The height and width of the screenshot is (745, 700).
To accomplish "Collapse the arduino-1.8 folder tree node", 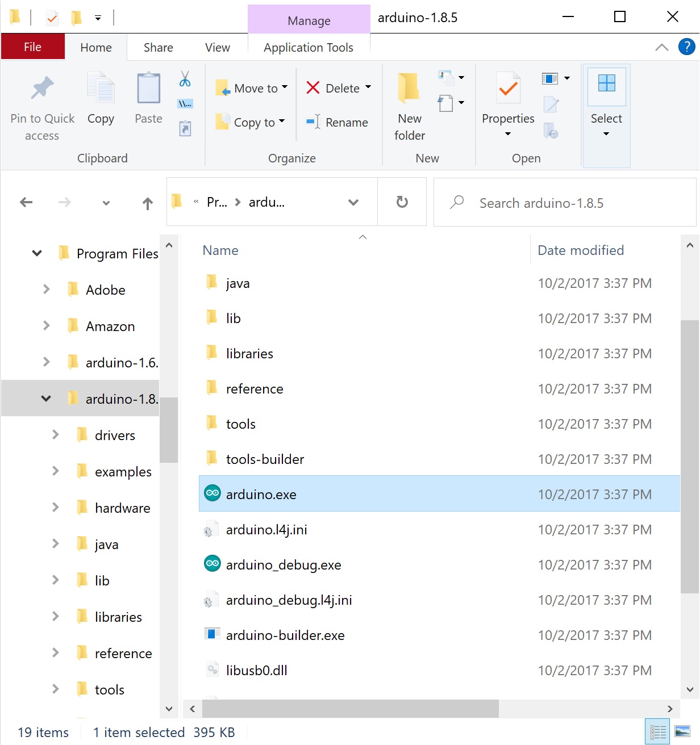I will pyautogui.click(x=46, y=399).
